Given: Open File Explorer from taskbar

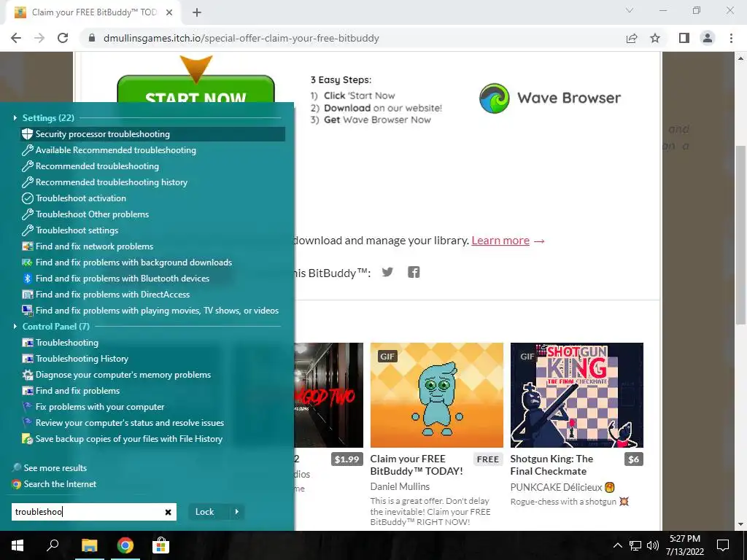Looking at the screenshot, I should 89,545.
